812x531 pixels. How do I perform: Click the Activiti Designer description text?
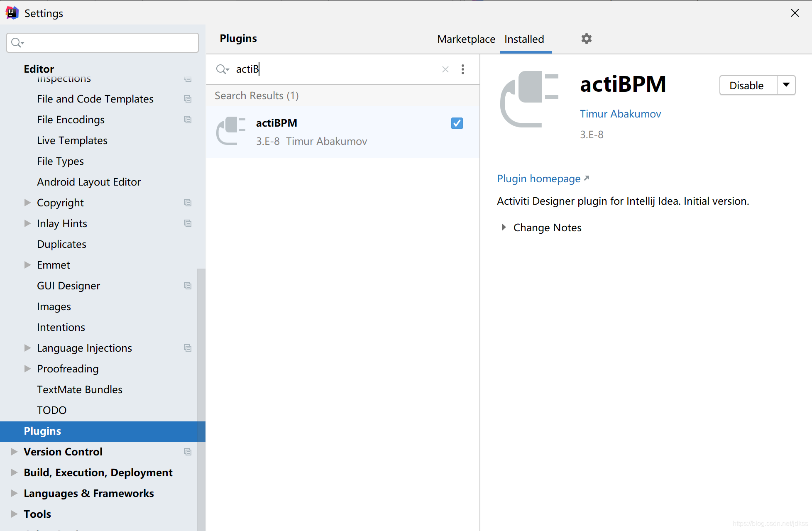[623, 201]
